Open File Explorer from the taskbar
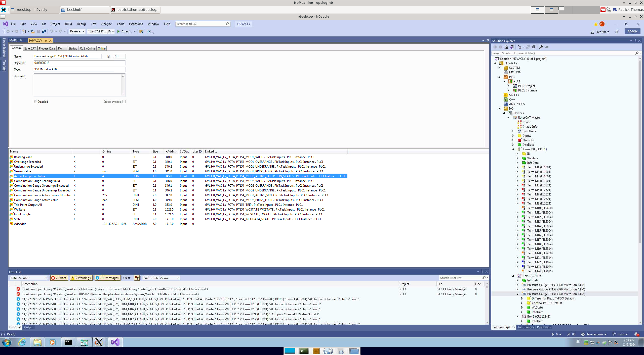Screen dimensions: 644x355 click(37, 342)
